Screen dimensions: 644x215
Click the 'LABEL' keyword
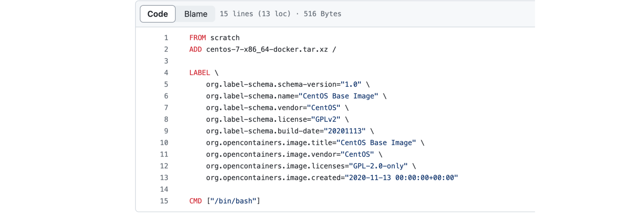pyautogui.click(x=200, y=73)
